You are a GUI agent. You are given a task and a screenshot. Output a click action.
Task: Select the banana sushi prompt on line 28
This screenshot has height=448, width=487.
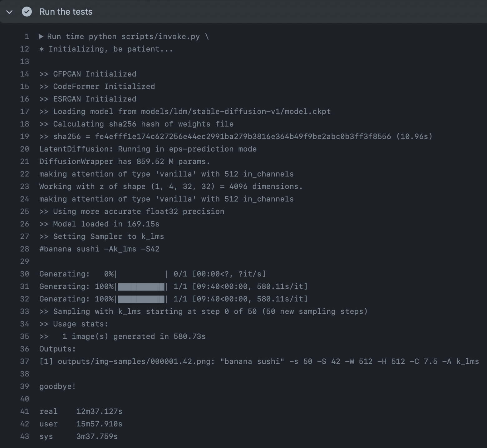[99, 249]
